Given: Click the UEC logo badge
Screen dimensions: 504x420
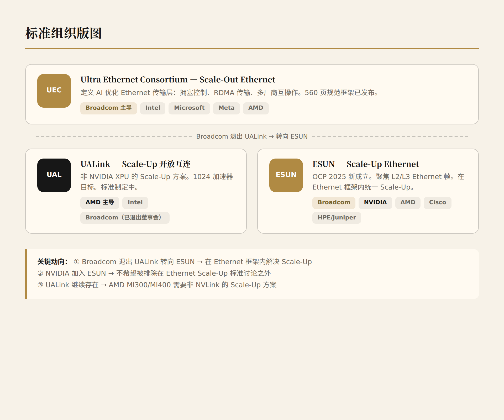Looking at the screenshot, I should click(54, 91).
